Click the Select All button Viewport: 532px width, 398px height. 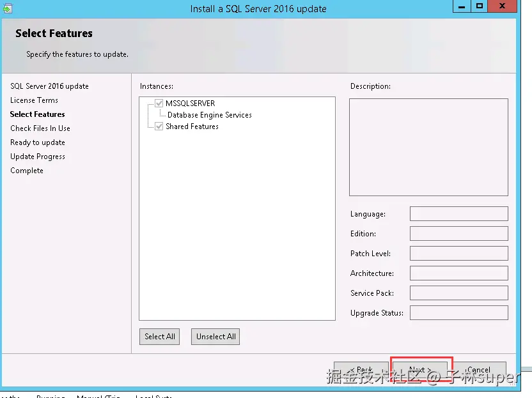[x=159, y=337]
